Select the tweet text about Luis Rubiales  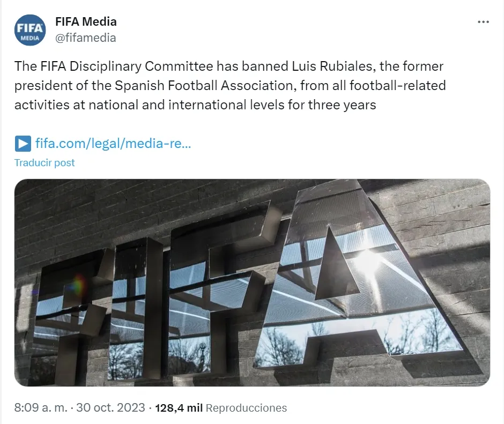[231, 85]
